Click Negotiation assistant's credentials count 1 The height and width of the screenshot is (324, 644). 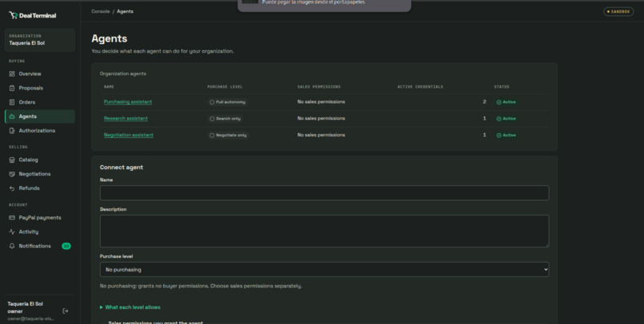(x=485, y=135)
